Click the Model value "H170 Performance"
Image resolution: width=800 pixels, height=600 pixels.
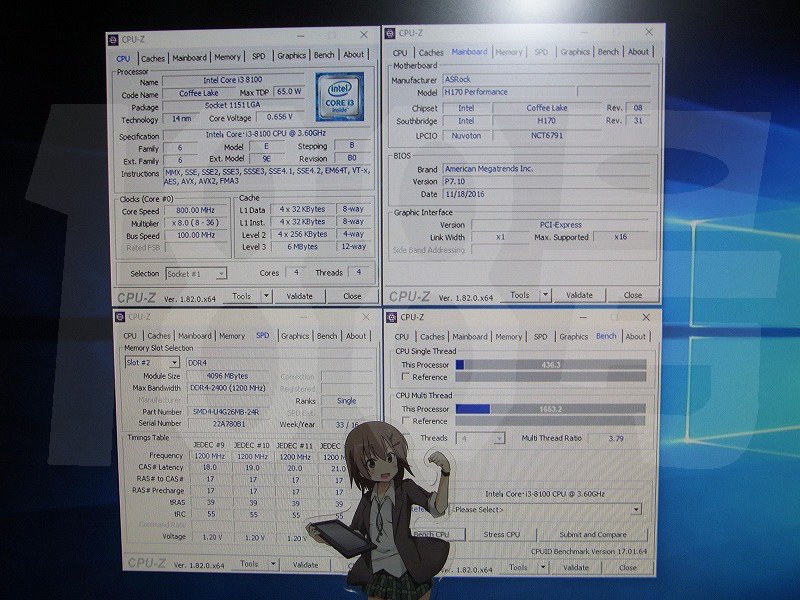(x=508, y=92)
